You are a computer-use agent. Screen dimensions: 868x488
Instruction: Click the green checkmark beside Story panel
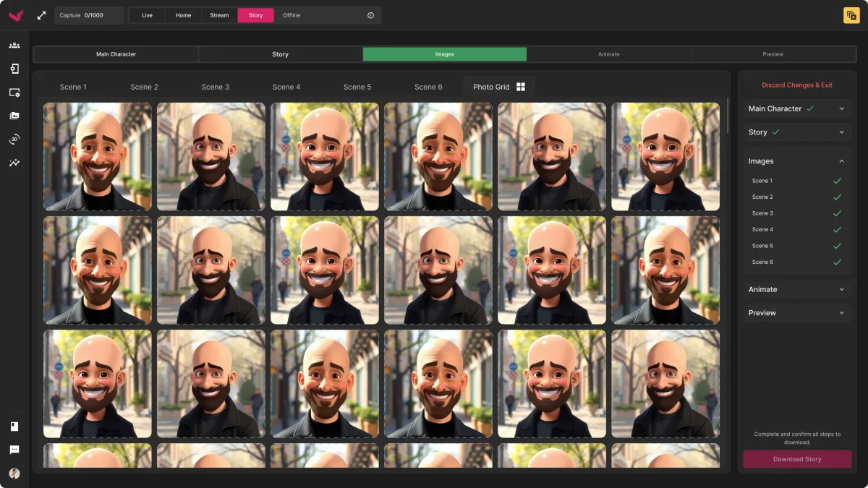(x=775, y=132)
